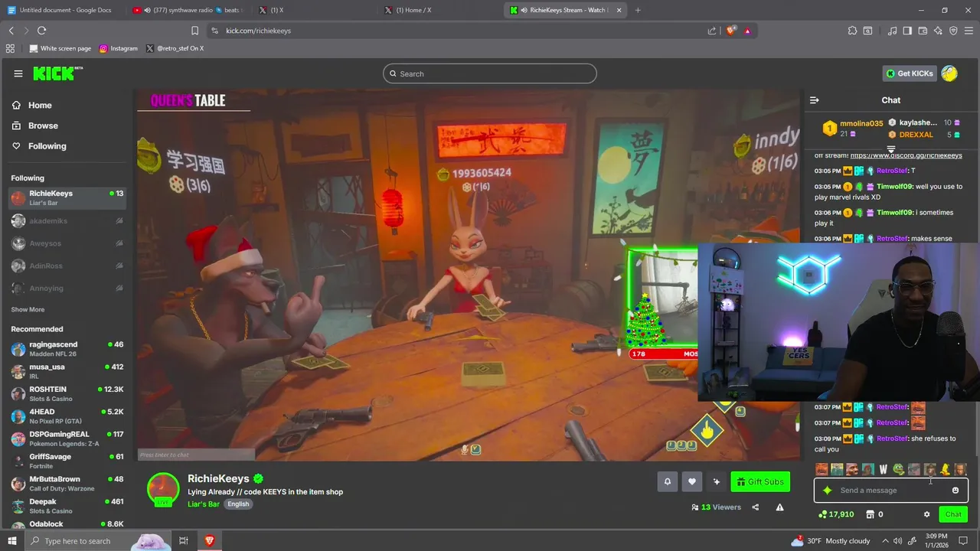The height and width of the screenshot is (551, 980).
Task: Open Brave Wallet icon
Action: point(923,31)
